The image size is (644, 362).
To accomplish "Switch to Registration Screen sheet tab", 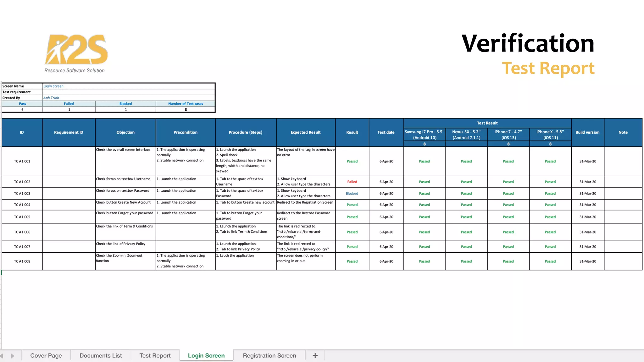I will (269, 355).
